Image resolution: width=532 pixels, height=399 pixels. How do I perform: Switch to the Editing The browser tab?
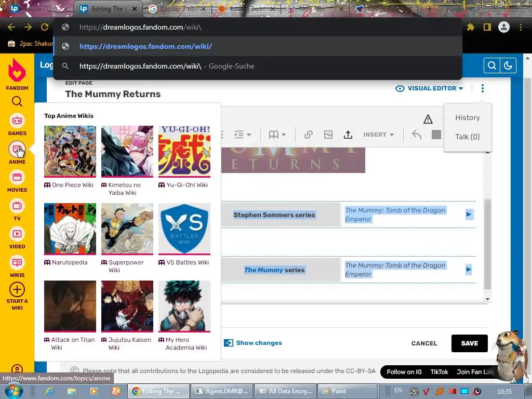[x=107, y=9]
